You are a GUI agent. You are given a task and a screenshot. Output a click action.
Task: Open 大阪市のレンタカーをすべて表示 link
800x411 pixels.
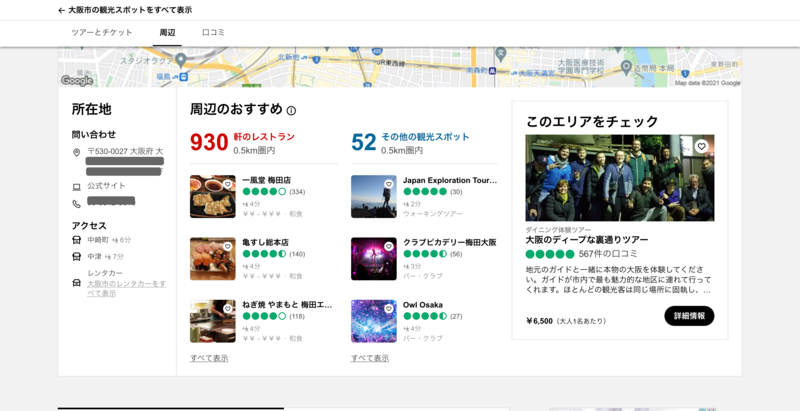[127, 289]
